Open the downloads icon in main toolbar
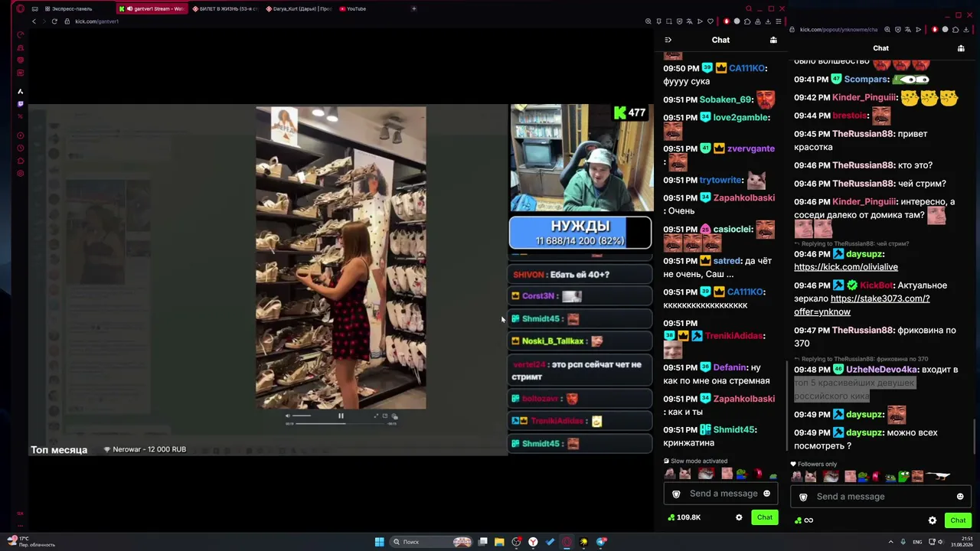The height and width of the screenshot is (551, 980). (769, 21)
